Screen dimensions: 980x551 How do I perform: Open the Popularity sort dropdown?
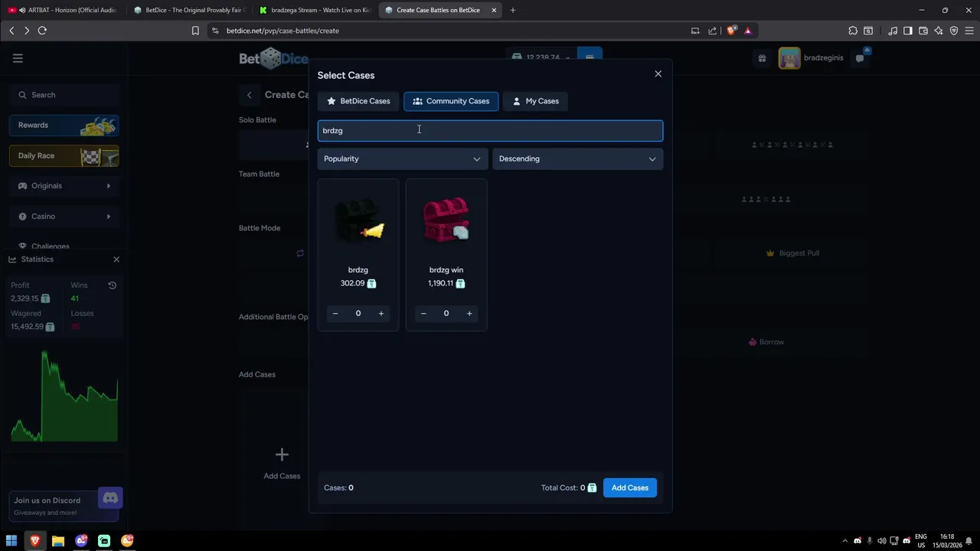click(402, 159)
